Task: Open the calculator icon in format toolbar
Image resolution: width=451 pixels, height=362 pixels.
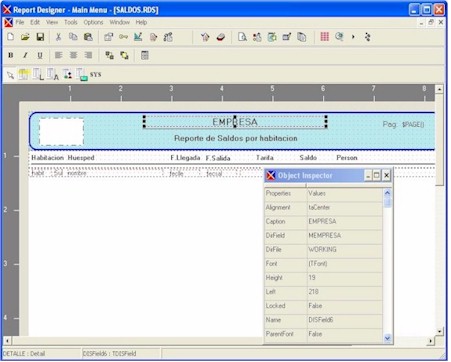Action: tap(145, 55)
